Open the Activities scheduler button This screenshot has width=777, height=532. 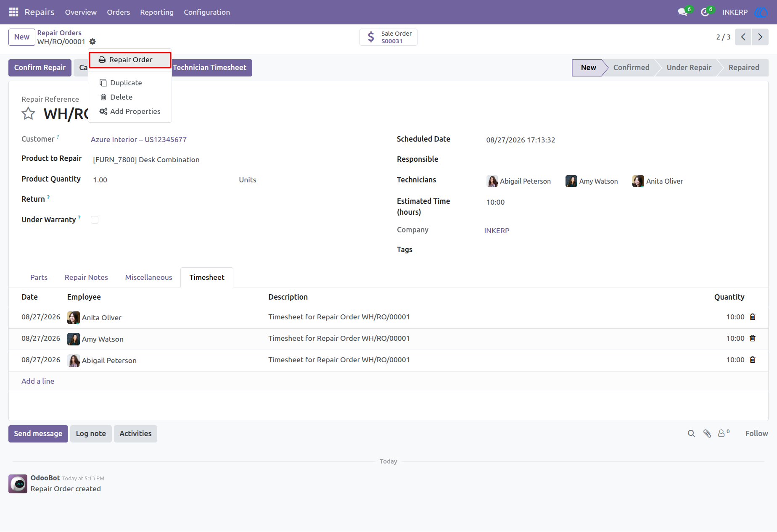pos(135,434)
